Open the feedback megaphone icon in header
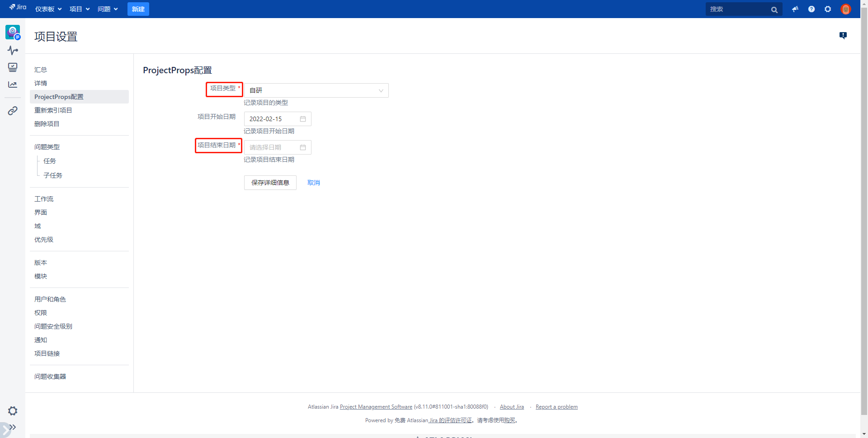This screenshot has width=868, height=438. [x=795, y=9]
